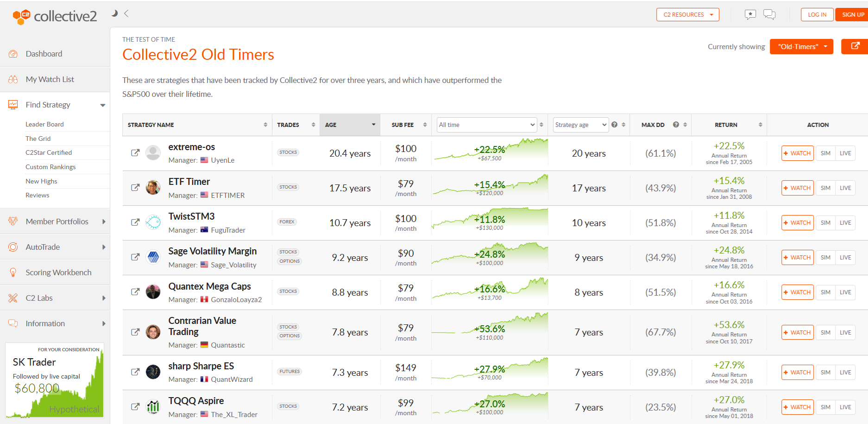Click the orange external share button
Viewport: 868px width, 424px height.
(855, 47)
